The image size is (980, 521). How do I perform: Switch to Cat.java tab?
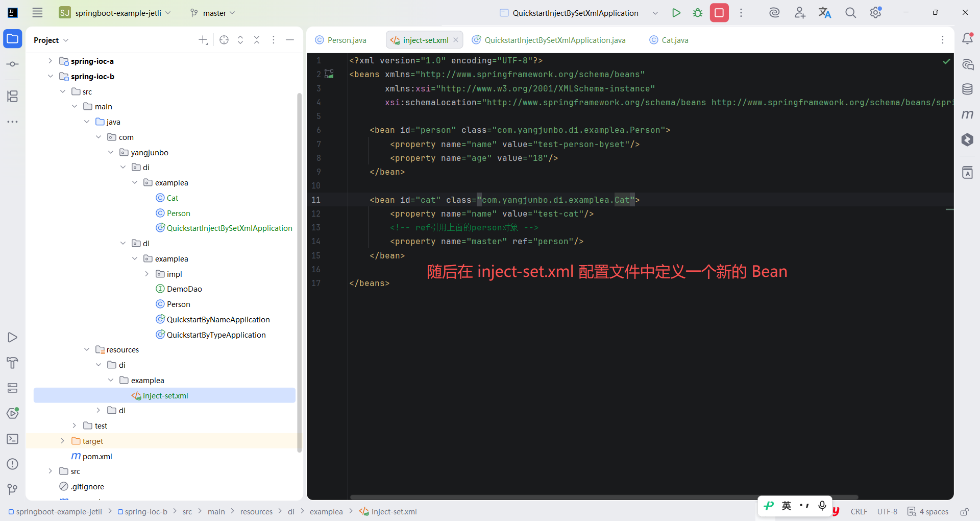(669, 40)
